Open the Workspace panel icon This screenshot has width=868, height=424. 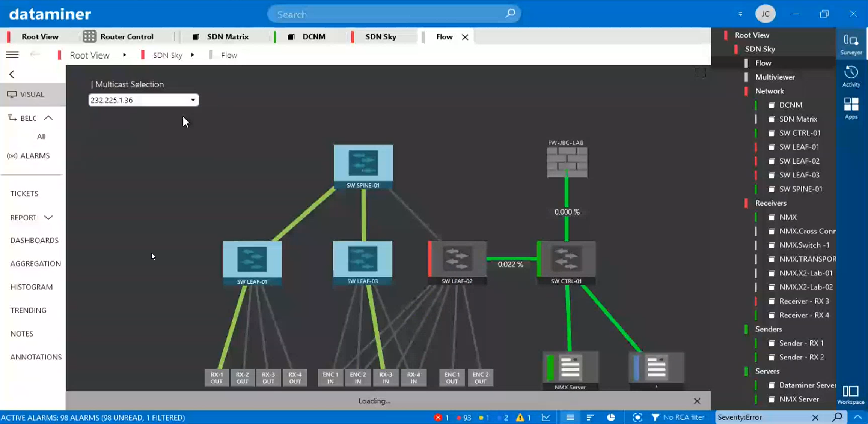851,395
